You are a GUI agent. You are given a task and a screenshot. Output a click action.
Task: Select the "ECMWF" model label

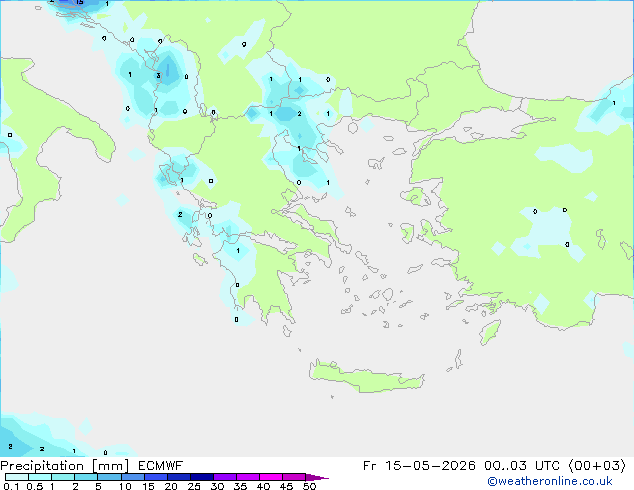161,466
